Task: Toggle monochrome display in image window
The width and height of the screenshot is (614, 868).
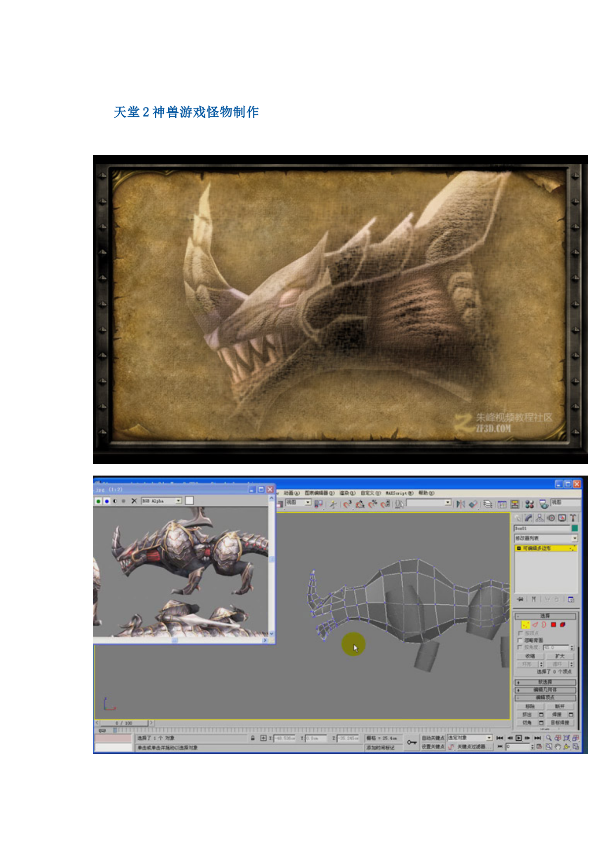Action: click(x=124, y=501)
